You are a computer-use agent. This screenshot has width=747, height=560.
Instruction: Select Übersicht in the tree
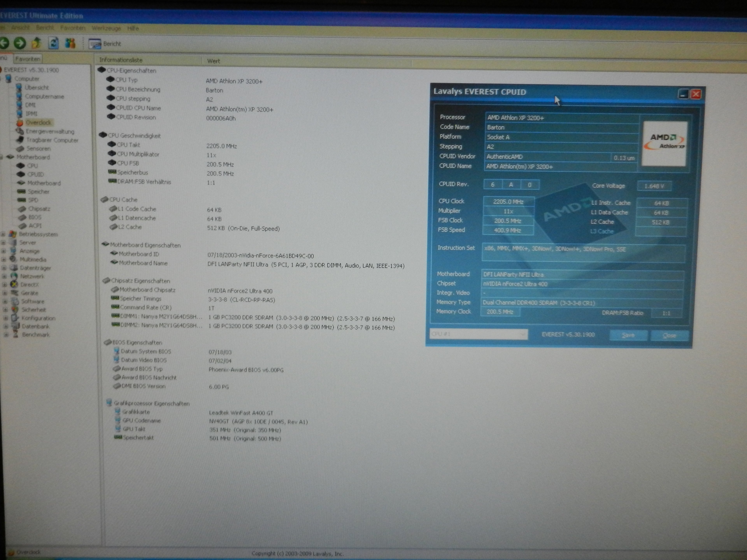click(36, 87)
